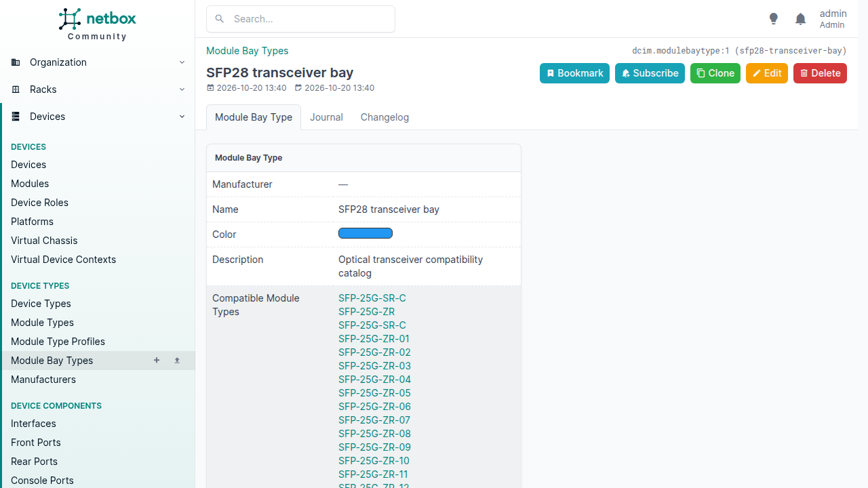
Task: Open the admin user dropdown
Action: [x=833, y=19]
